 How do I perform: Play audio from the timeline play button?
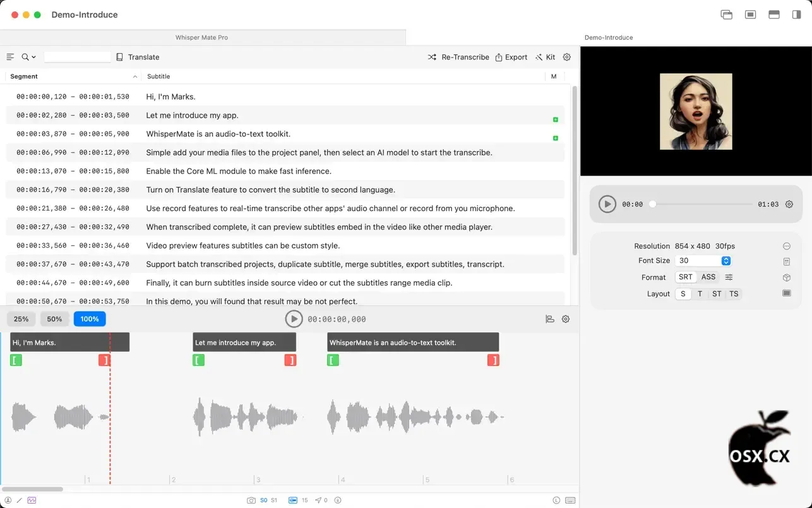(x=294, y=319)
